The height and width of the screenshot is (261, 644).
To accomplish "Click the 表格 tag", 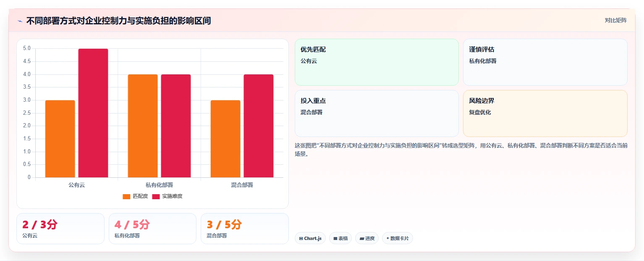I will (x=340, y=238).
